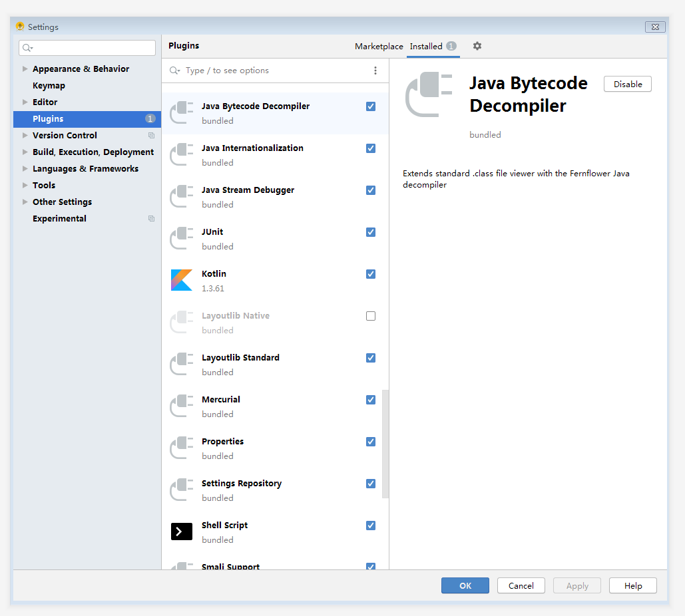Image resolution: width=685 pixels, height=616 pixels.
Task: Toggle the Kotlin plugin checkbox
Action: (x=371, y=274)
